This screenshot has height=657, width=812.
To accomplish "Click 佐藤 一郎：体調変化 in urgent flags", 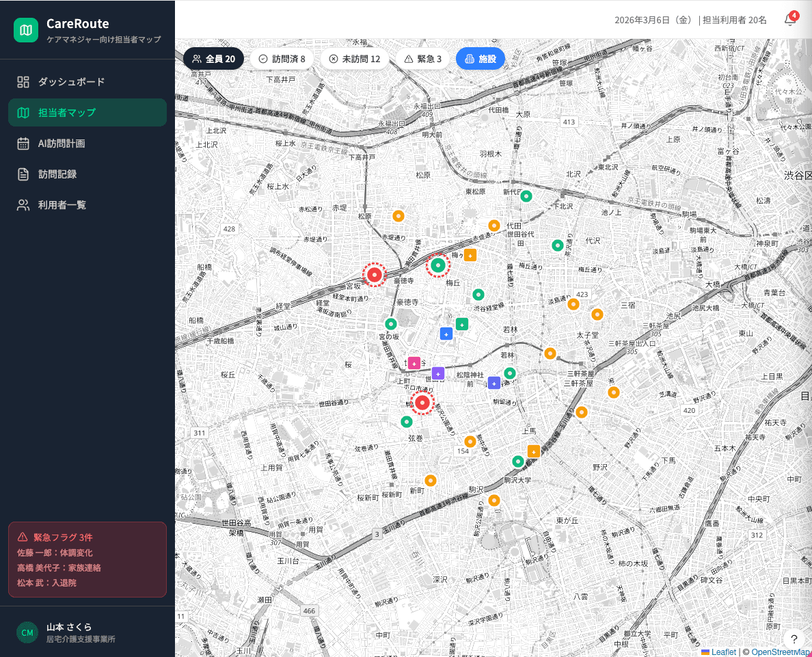I will coord(55,552).
